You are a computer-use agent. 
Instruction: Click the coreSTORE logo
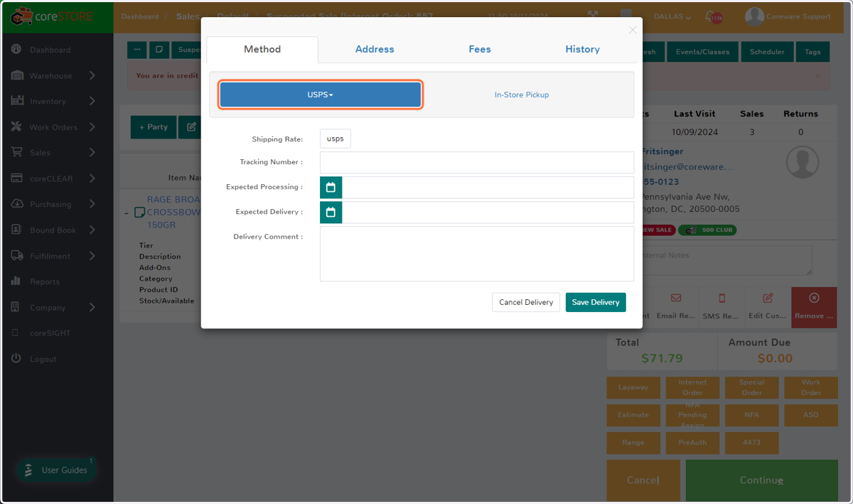click(52, 16)
